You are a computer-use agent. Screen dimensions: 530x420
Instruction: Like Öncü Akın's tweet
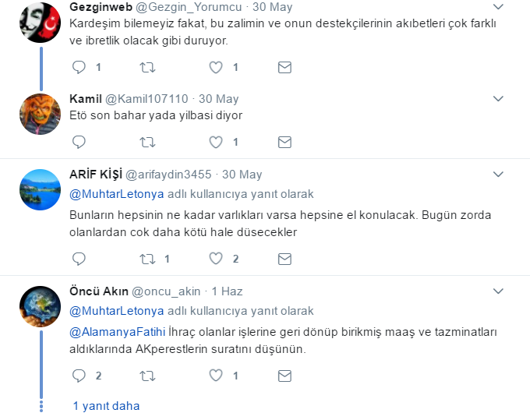pos(217,375)
